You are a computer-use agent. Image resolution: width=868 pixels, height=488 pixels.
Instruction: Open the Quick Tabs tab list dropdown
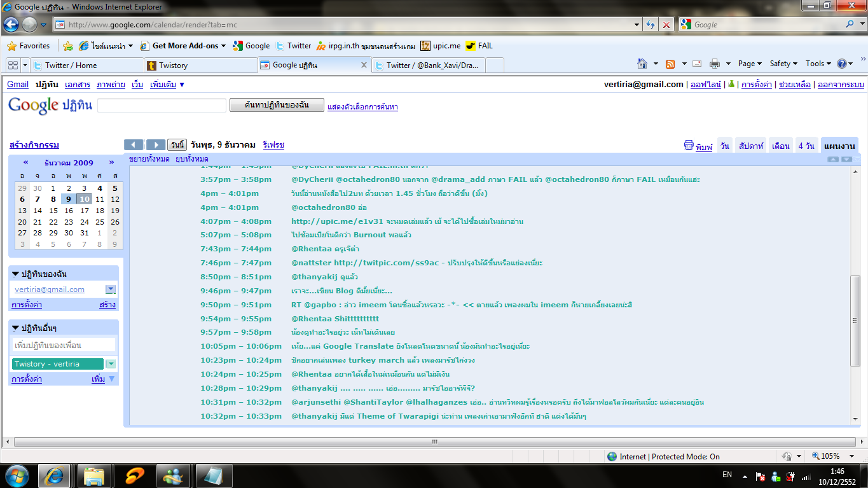point(25,65)
